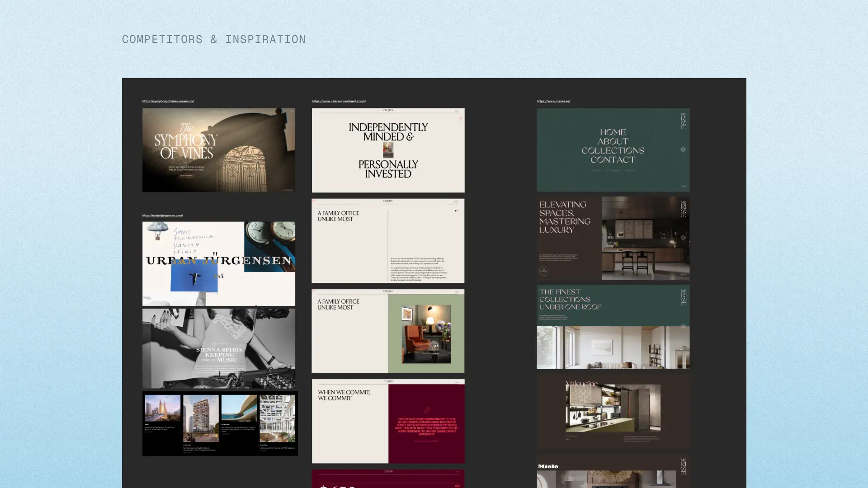The height and width of the screenshot is (488, 868).
Task: Open the symphonyofvines.unseen.co link
Action: coord(168,101)
